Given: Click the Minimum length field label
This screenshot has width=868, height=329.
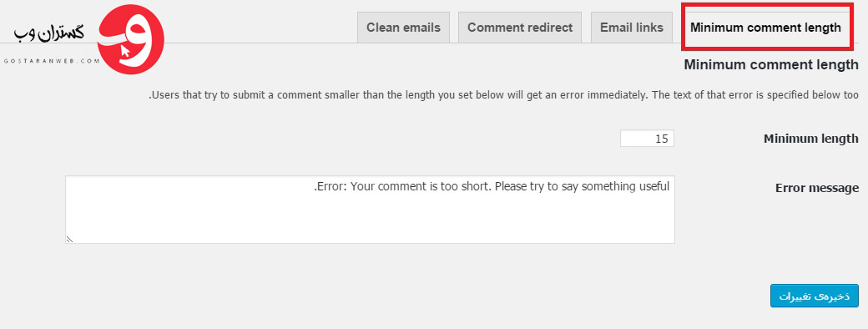Looking at the screenshot, I should (811, 139).
